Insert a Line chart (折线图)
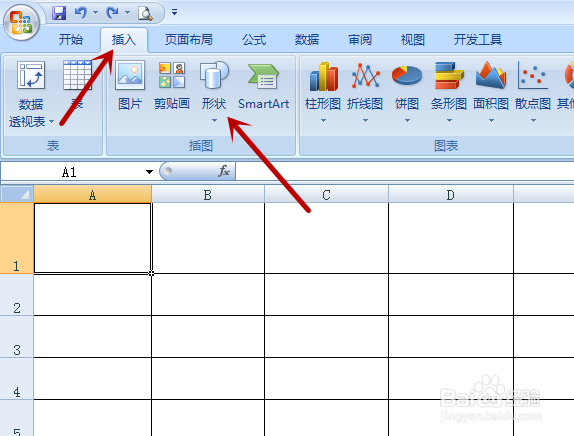This screenshot has width=574, height=436. point(365,92)
